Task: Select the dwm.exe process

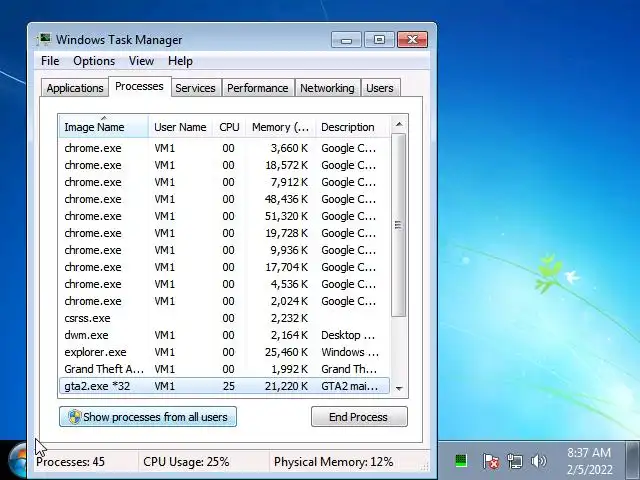Action: tap(224, 335)
